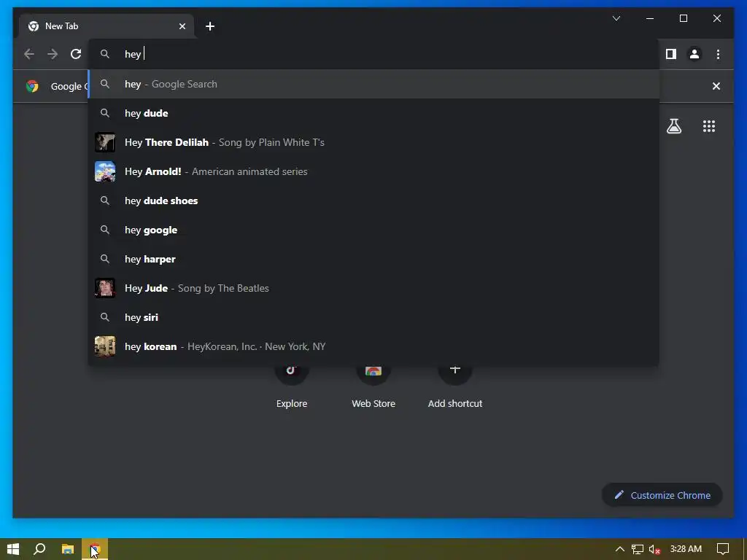The width and height of the screenshot is (747, 560).
Task: Click the search icon beside 'hey google'
Action: pyautogui.click(x=105, y=230)
